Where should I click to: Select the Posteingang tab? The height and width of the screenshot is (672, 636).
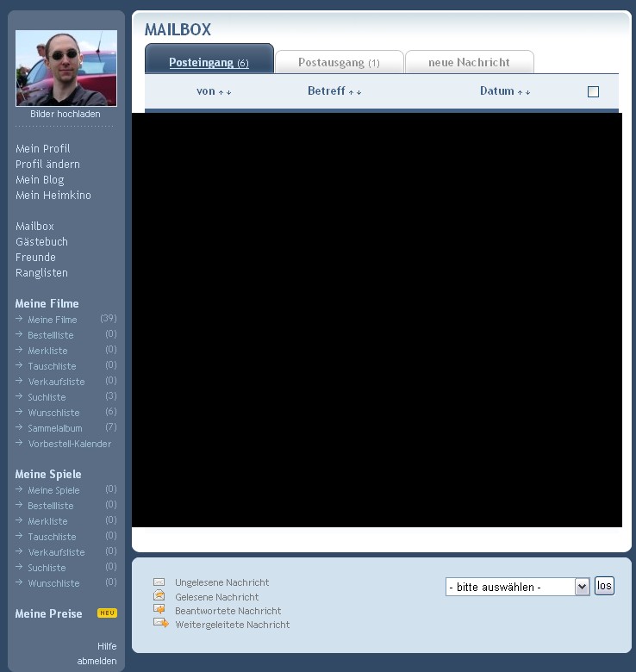[x=209, y=62]
